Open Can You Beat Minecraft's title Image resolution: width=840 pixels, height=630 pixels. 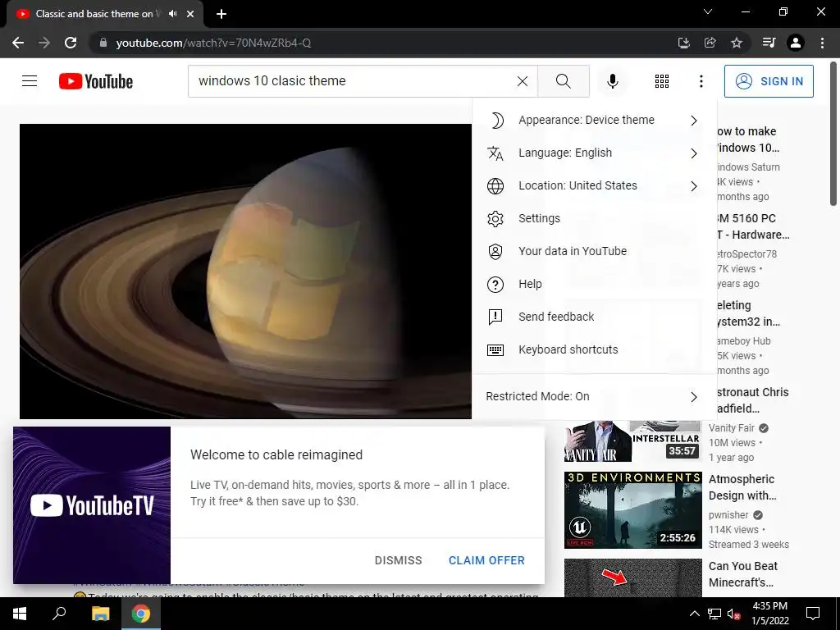[x=743, y=573]
